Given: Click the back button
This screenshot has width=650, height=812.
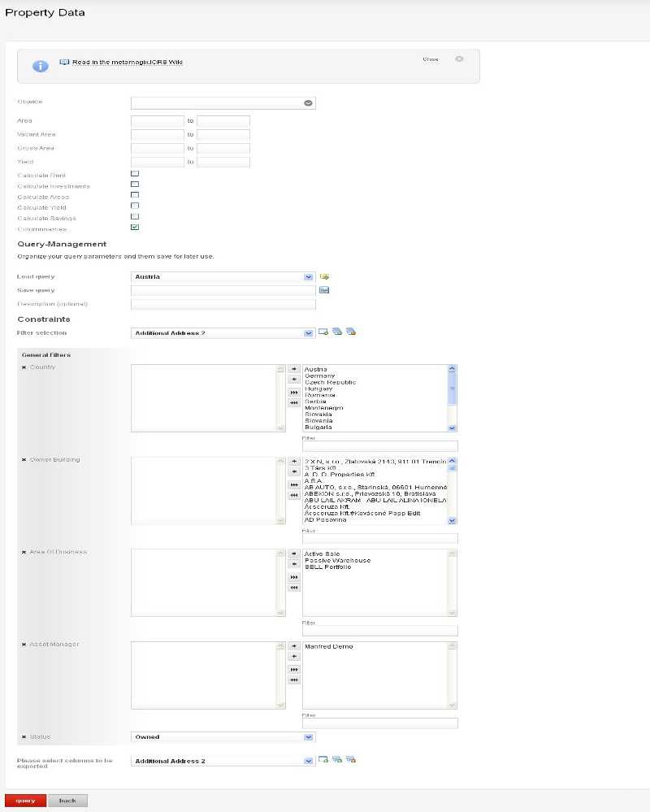Looking at the screenshot, I should tap(67, 801).
